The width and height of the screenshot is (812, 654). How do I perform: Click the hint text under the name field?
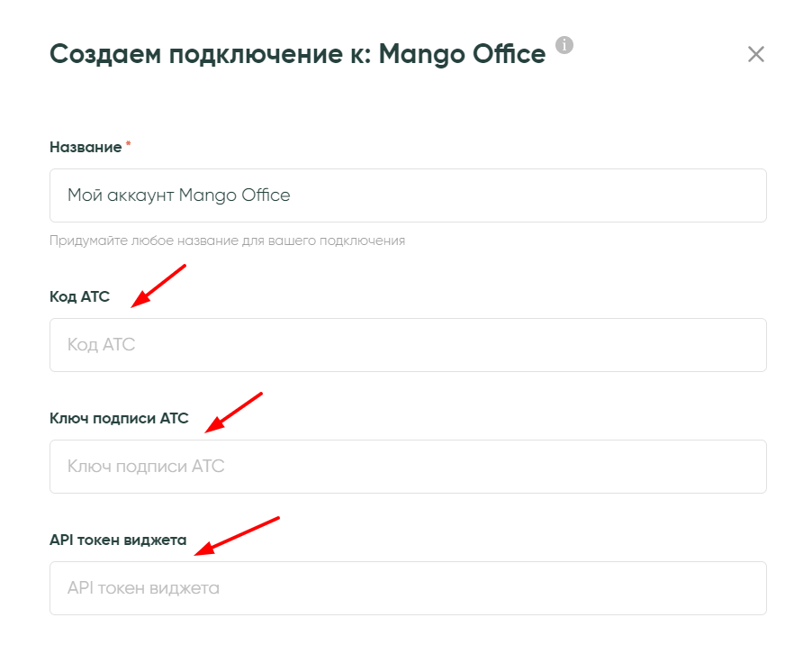point(227,241)
